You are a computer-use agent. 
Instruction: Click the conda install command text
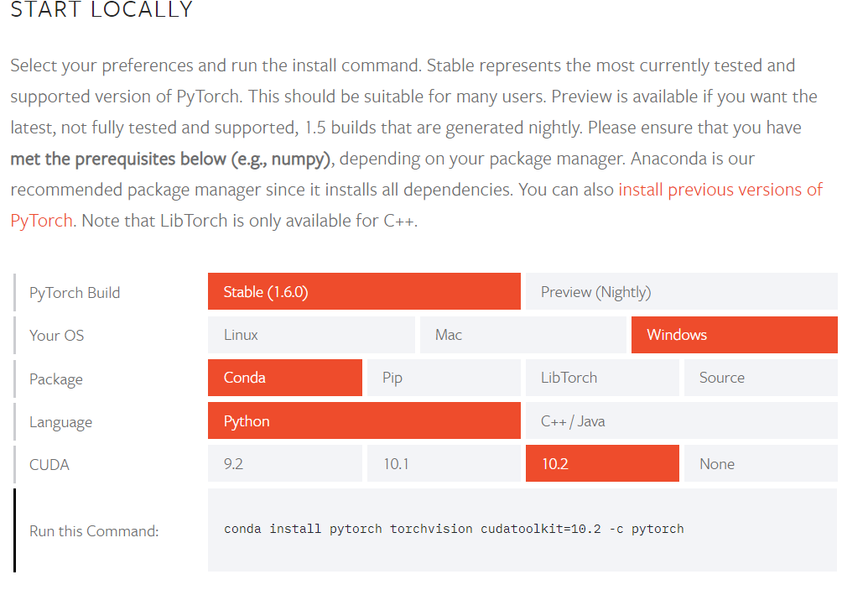pyautogui.click(x=454, y=529)
